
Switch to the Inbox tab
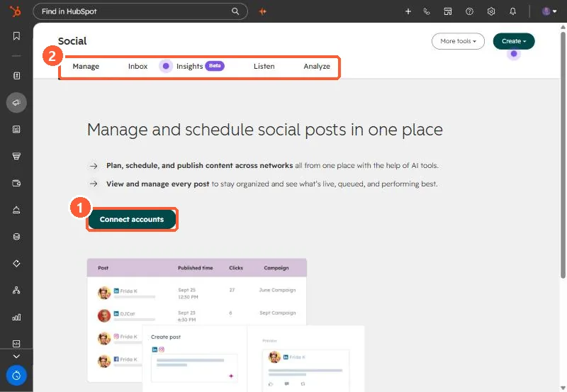tap(137, 66)
